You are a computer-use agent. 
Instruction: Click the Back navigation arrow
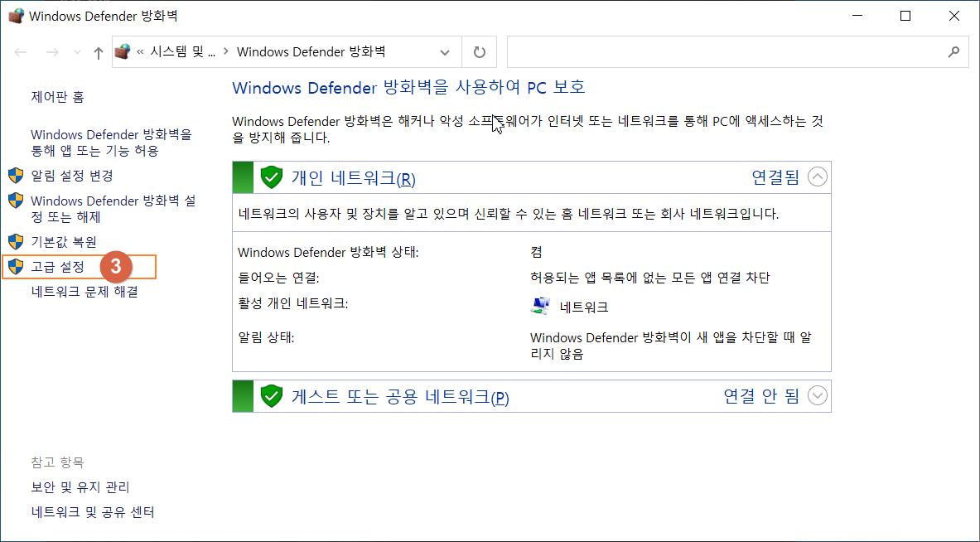point(21,52)
